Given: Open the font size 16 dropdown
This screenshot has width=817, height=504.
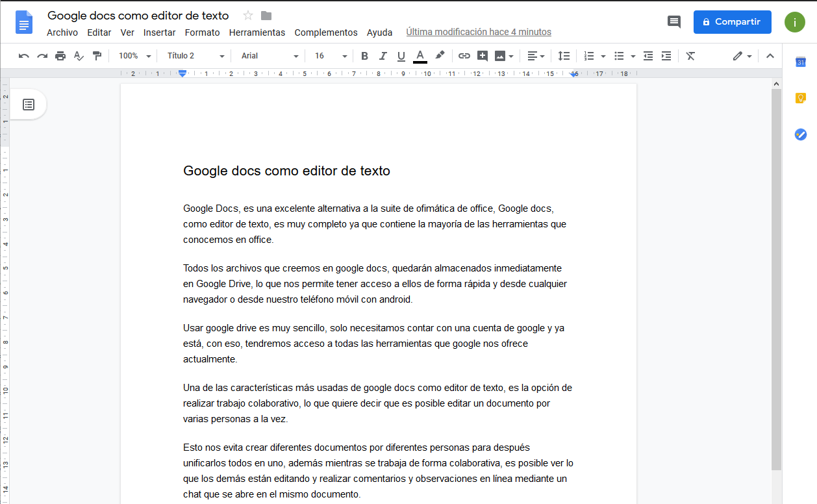Looking at the screenshot, I should [x=331, y=56].
